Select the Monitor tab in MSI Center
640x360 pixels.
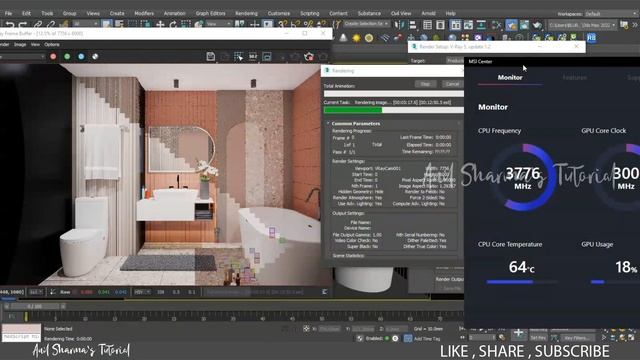click(510, 78)
